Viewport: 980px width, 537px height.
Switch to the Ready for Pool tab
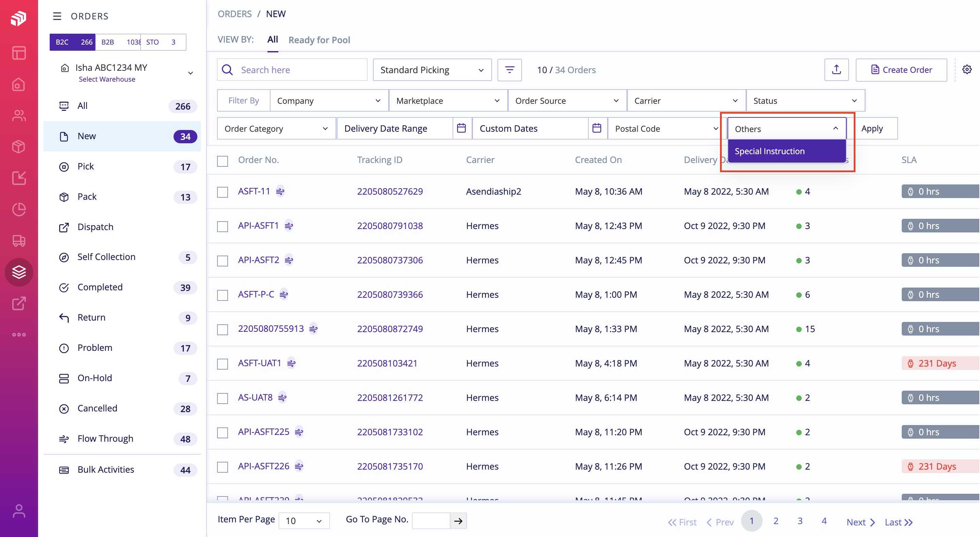[319, 40]
